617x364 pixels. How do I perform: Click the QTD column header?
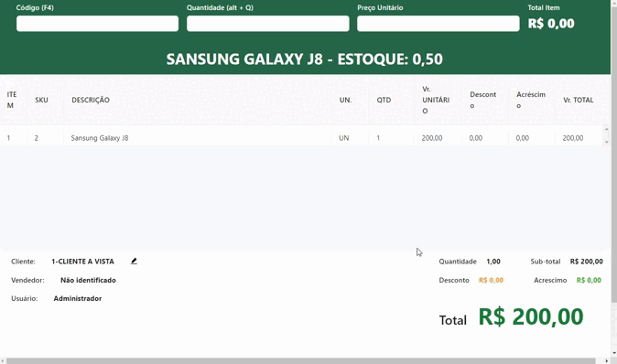(x=384, y=100)
